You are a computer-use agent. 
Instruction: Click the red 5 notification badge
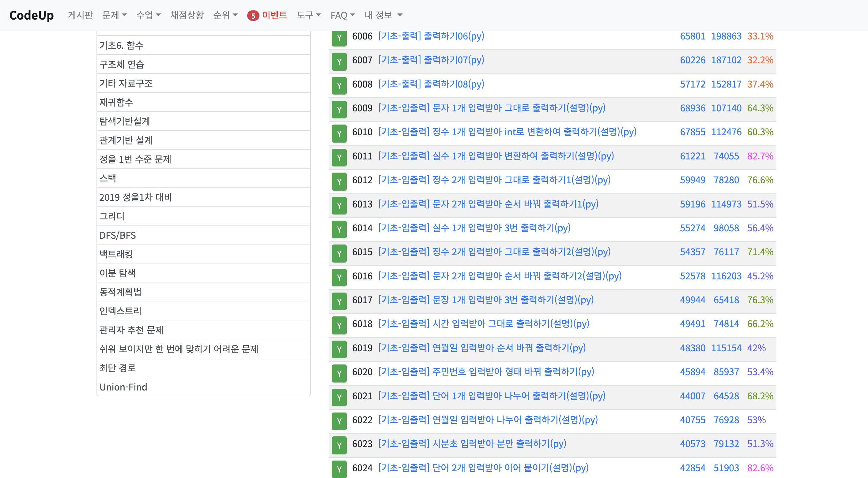tap(253, 16)
